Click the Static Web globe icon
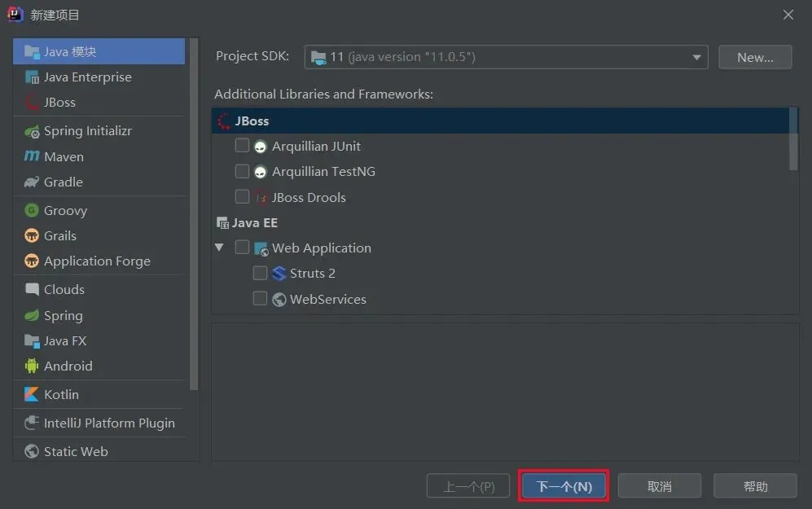812x509 pixels. click(32, 451)
